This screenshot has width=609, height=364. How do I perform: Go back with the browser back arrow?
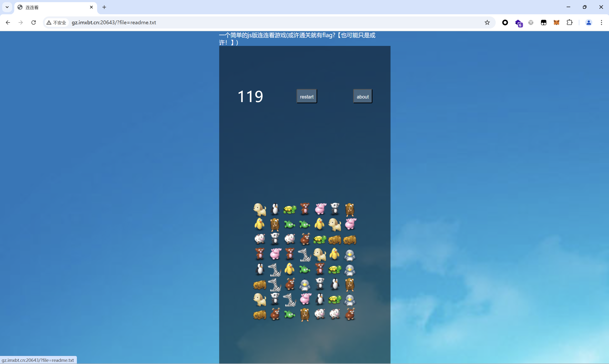coord(8,23)
